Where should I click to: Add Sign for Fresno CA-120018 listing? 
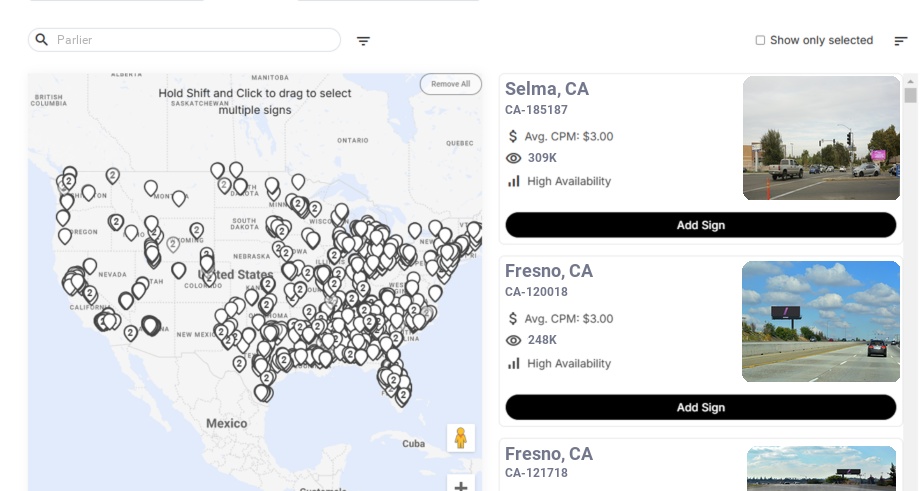coord(700,407)
